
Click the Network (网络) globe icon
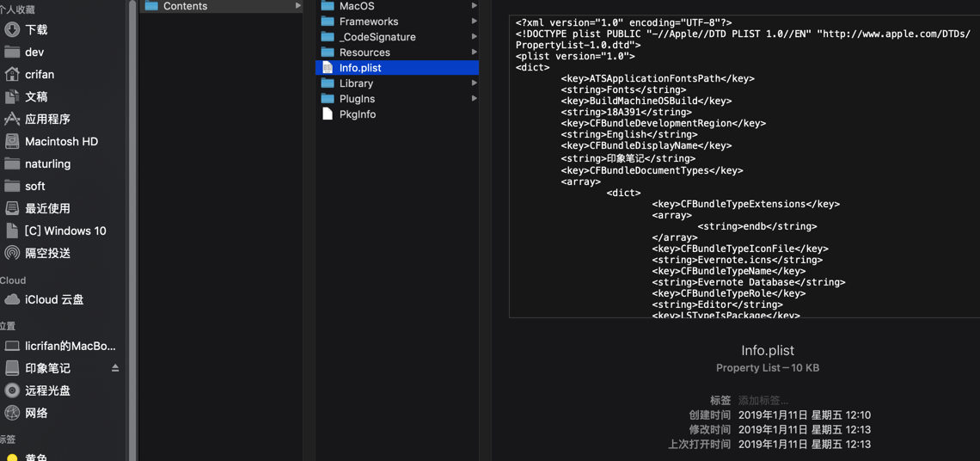pos(12,413)
